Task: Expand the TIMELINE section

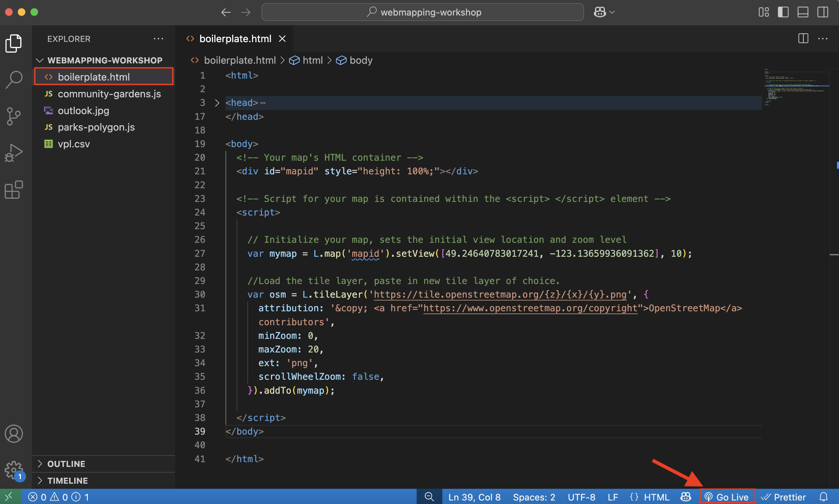Action: 104,481
